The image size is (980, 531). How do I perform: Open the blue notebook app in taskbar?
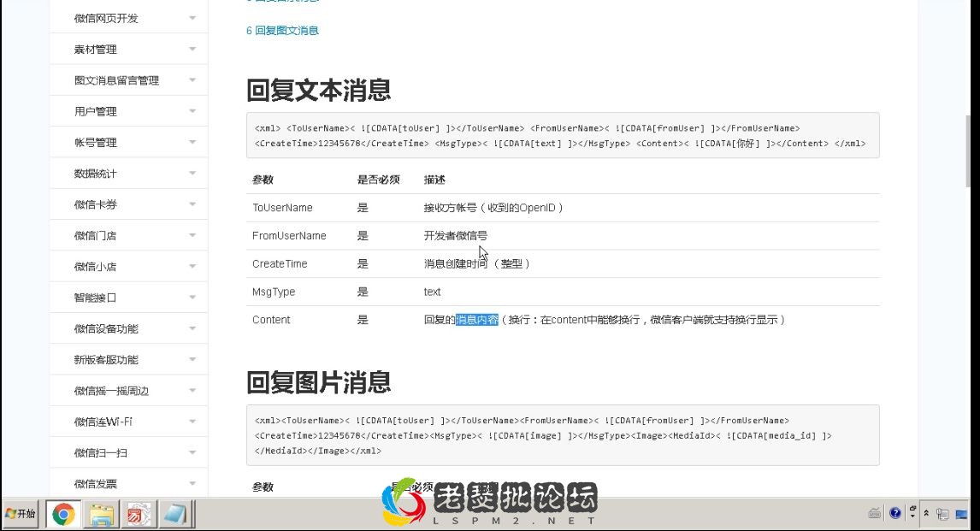click(x=175, y=514)
